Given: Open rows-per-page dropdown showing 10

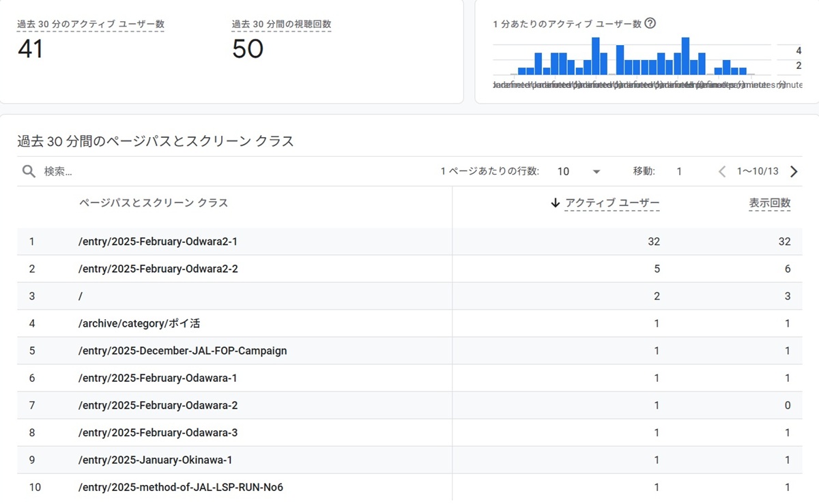Looking at the screenshot, I should (x=579, y=172).
